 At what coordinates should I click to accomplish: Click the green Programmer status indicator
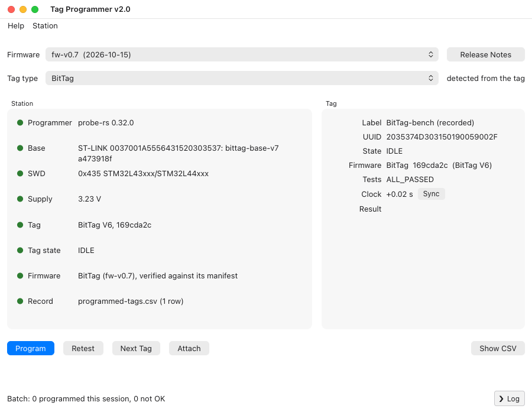pyautogui.click(x=20, y=122)
